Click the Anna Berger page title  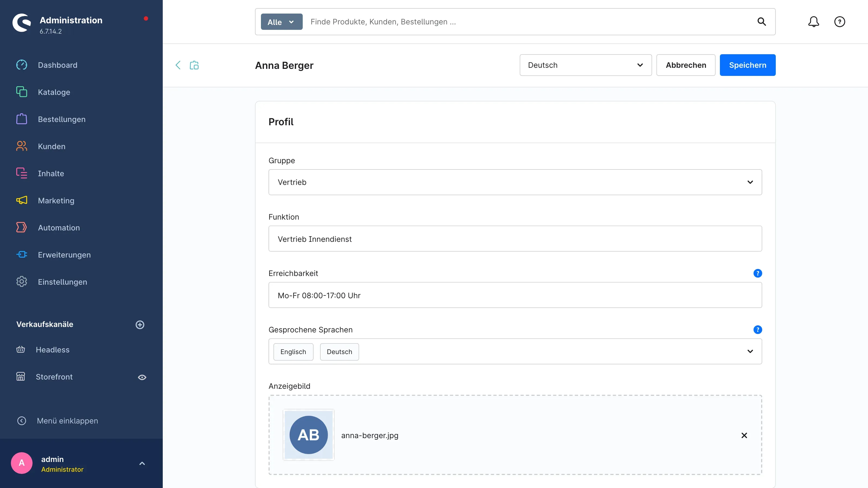[x=284, y=65]
